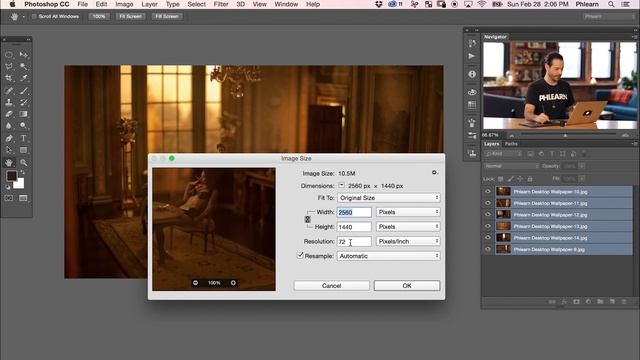The width and height of the screenshot is (640, 360).
Task: Hide the Phlearn Desktop Wallpaper-13.jpg layer
Action: click(488, 226)
